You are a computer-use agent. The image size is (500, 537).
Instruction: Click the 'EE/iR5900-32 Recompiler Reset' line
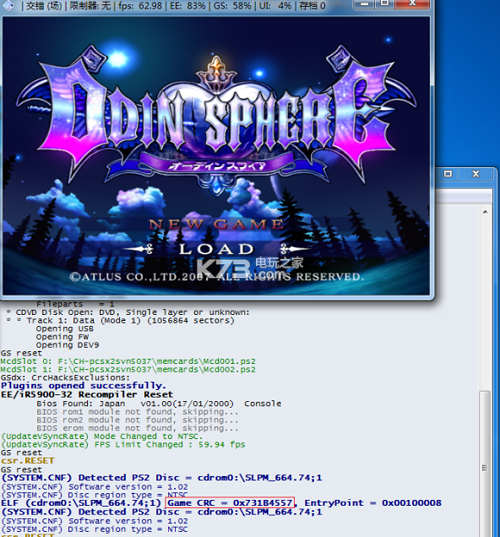87,395
